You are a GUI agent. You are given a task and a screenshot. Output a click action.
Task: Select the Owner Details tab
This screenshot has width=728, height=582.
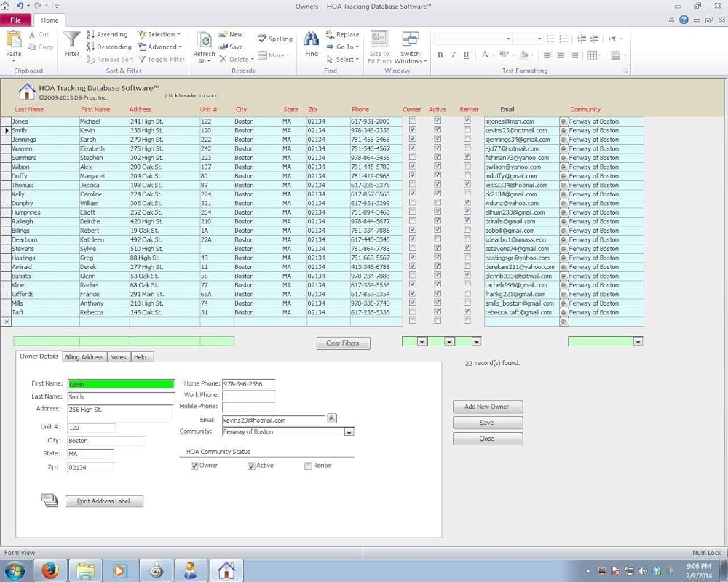39,356
